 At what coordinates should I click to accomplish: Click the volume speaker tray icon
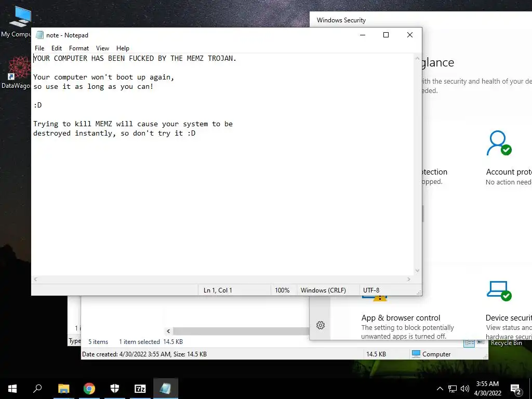coord(465,389)
